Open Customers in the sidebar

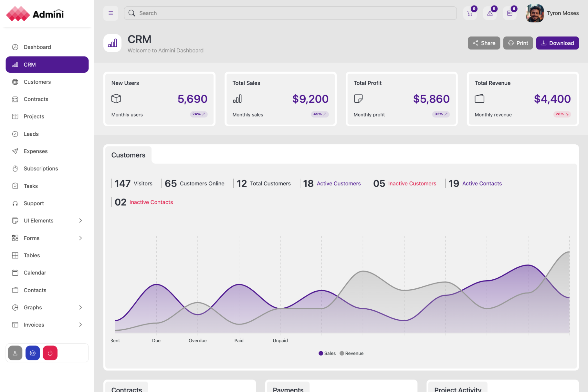(x=37, y=82)
